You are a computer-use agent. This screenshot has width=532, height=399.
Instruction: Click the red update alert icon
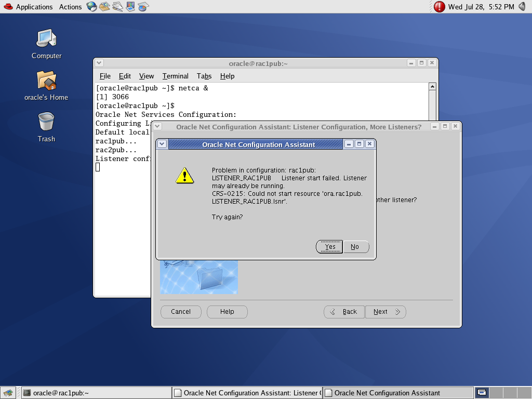tap(440, 7)
